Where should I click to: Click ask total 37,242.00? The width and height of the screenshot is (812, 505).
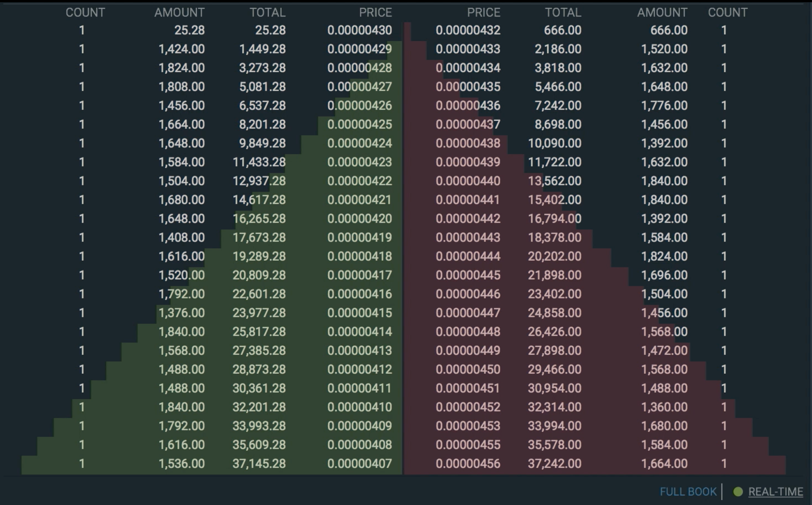point(554,464)
